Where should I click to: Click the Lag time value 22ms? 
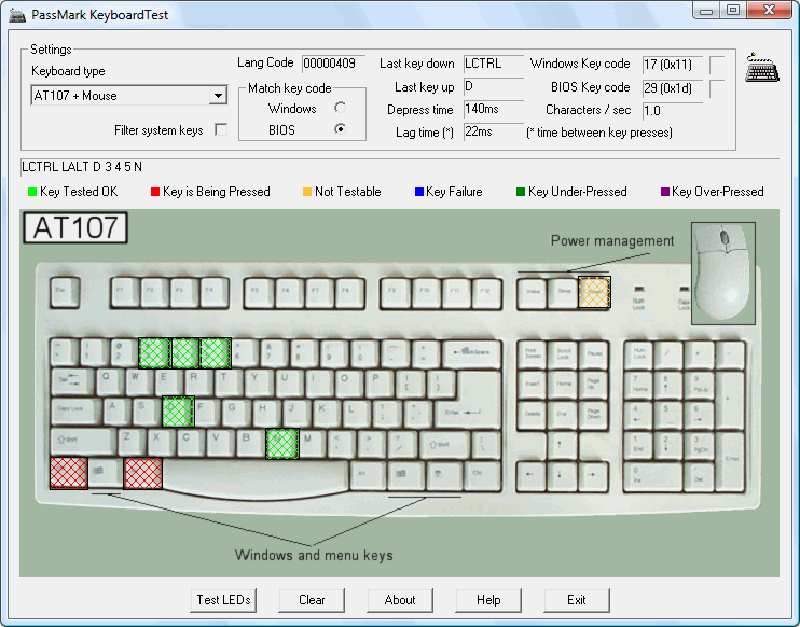pyautogui.click(x=493, y=132)
